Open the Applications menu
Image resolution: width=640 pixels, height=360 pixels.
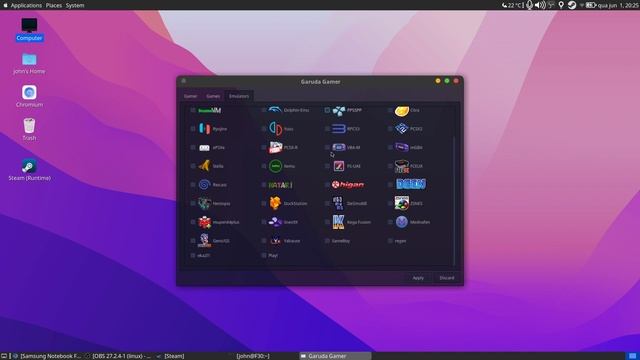click(26, 5)
